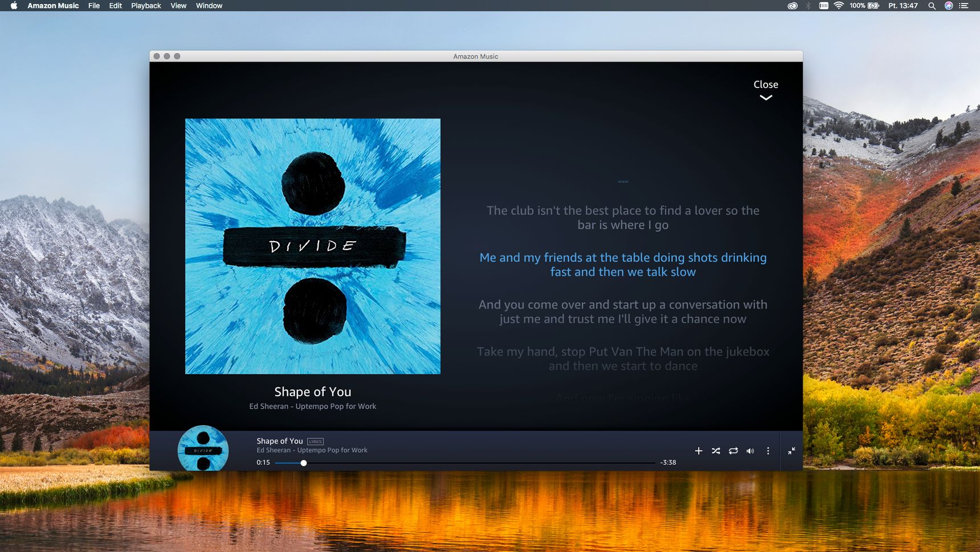Click the highlighted lyric "Me and my friends at the table"
This screenshot has height=552, width=980.
[623, 265]
